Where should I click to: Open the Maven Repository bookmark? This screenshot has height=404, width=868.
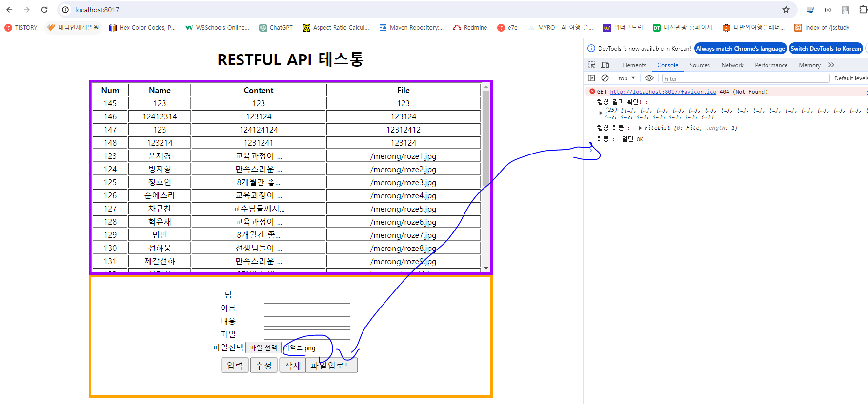tap(411, 28)
